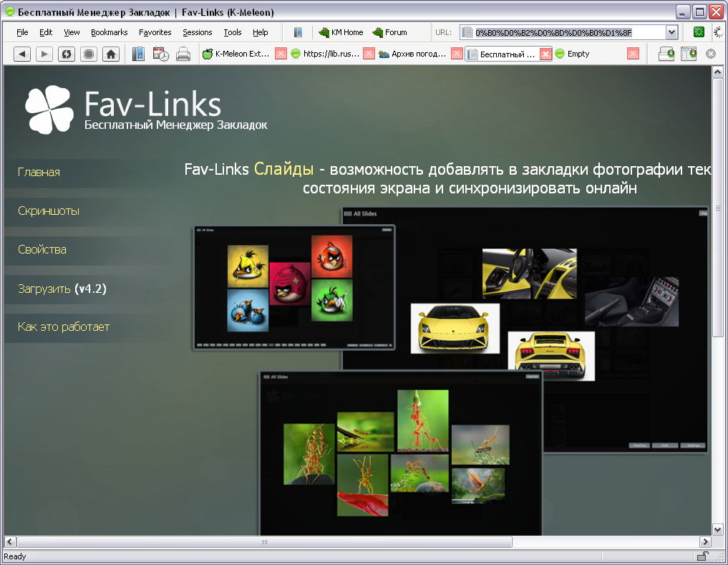728x565 pixels.
Task: Click vertical scrollbar down arrow
Action: pyautogui.click(x=718, y=529)
